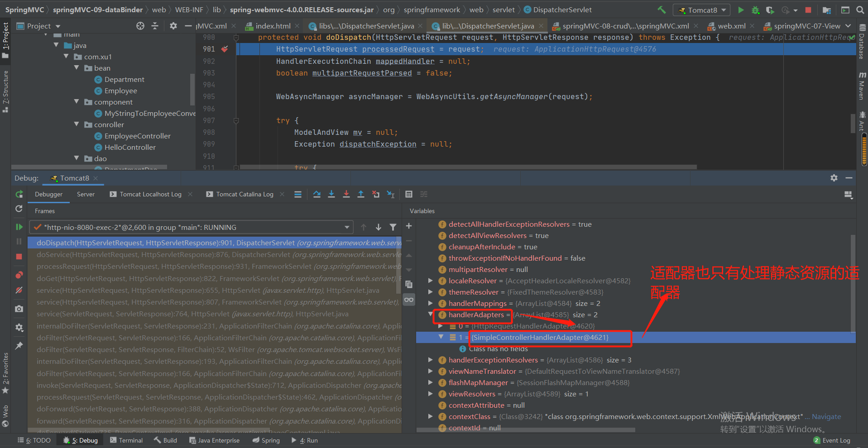The height and width of the screenshot is (448, 868).
Task: Click the editor horizontal scrollbar
Action: tap(468, 167)
